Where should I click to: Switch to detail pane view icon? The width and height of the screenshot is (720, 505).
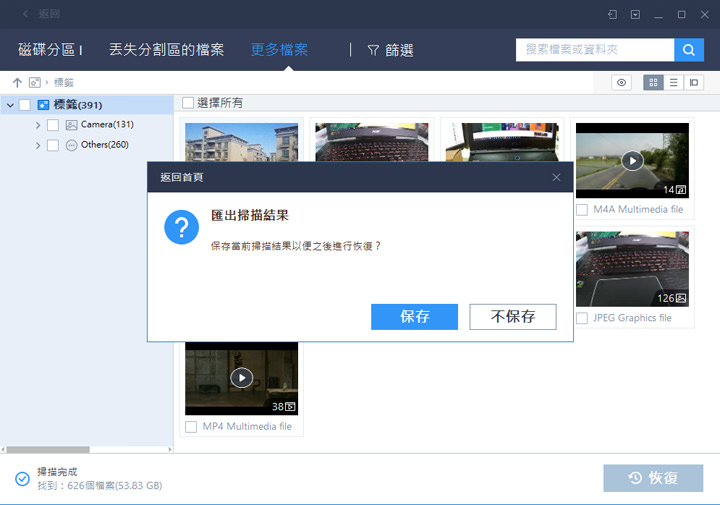(694, 83)
